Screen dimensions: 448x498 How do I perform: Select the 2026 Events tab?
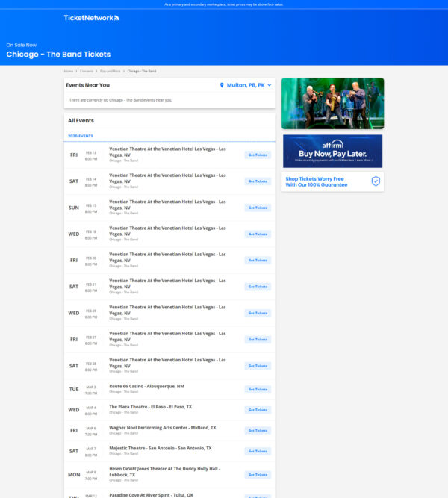tap(81, 136)
